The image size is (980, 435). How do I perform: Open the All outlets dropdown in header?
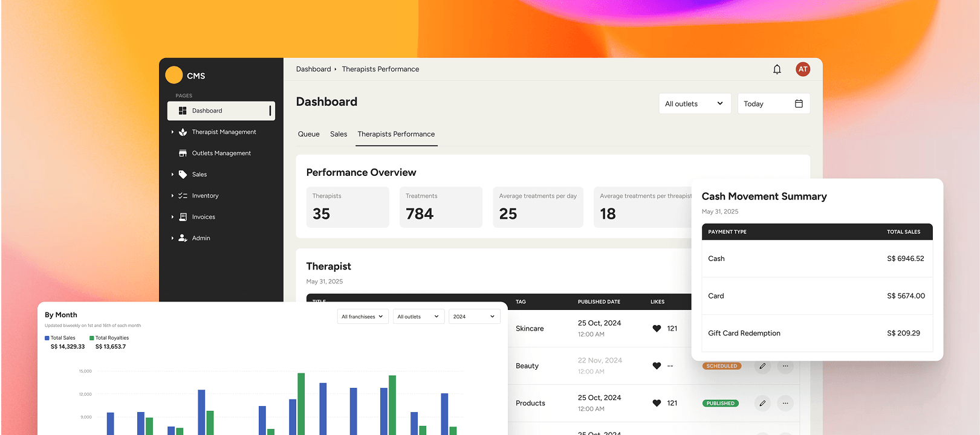pos(695,104)
